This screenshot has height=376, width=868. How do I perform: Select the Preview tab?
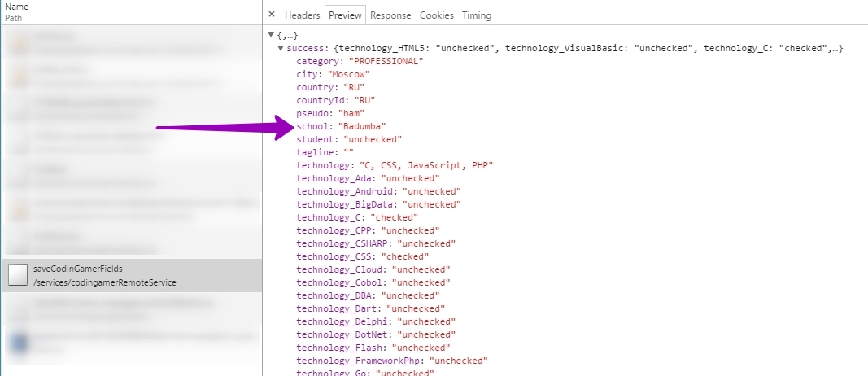[345, 15]
